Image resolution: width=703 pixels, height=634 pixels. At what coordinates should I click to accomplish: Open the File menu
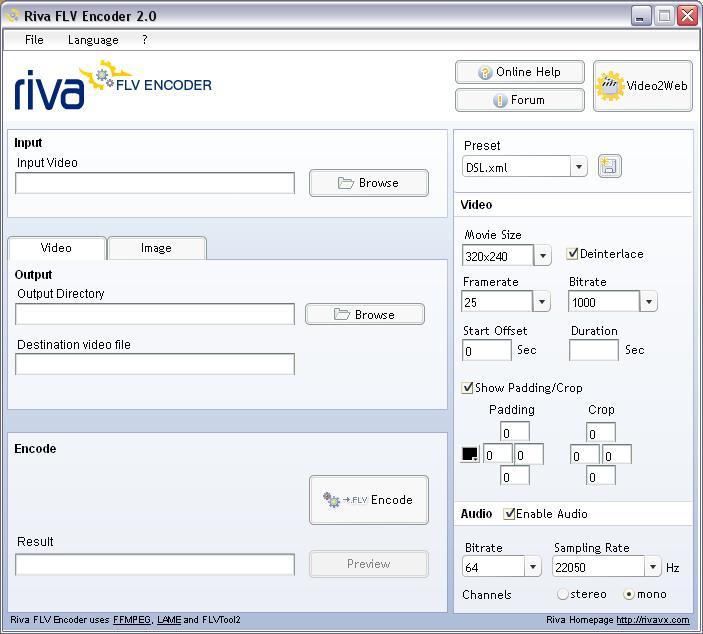(x=34, y=40)
